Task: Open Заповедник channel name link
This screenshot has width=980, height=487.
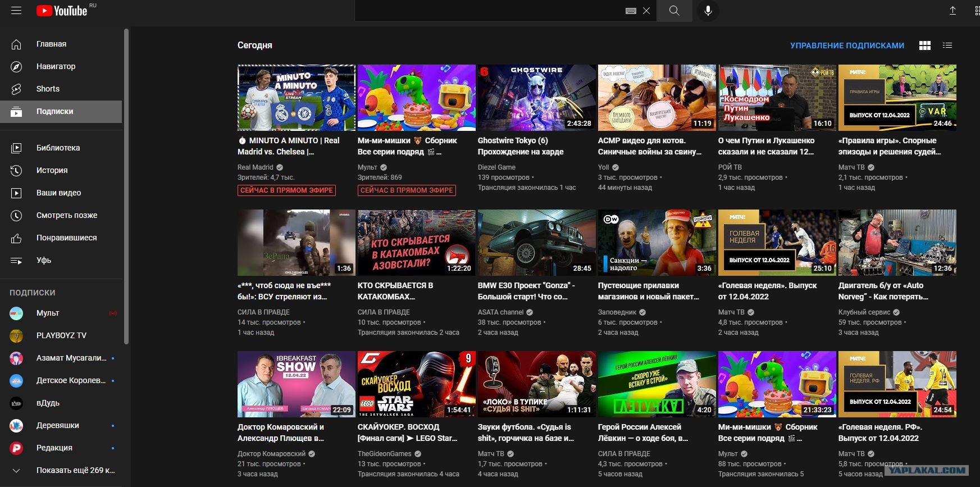Action: point(617,312)
